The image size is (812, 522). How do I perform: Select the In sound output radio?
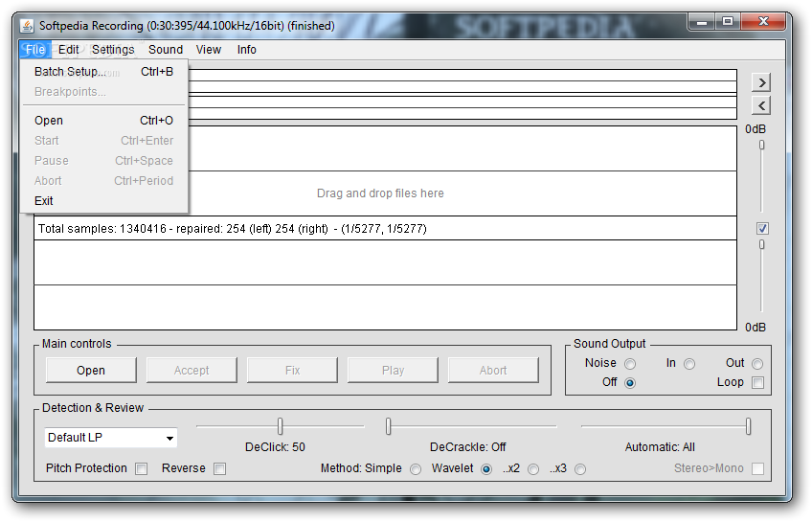[x=689, y=364]
